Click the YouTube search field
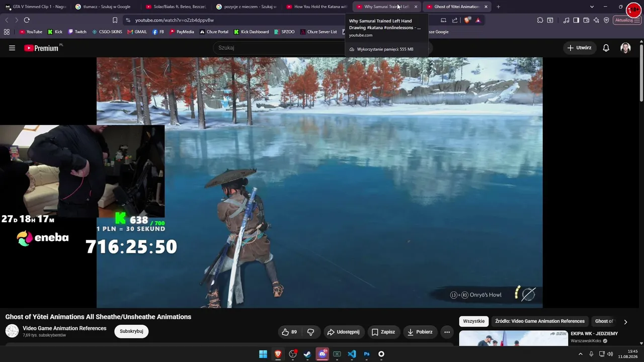The height and width of the screenshot is (362, 644). pyautogui.click(x=279, y=48)
